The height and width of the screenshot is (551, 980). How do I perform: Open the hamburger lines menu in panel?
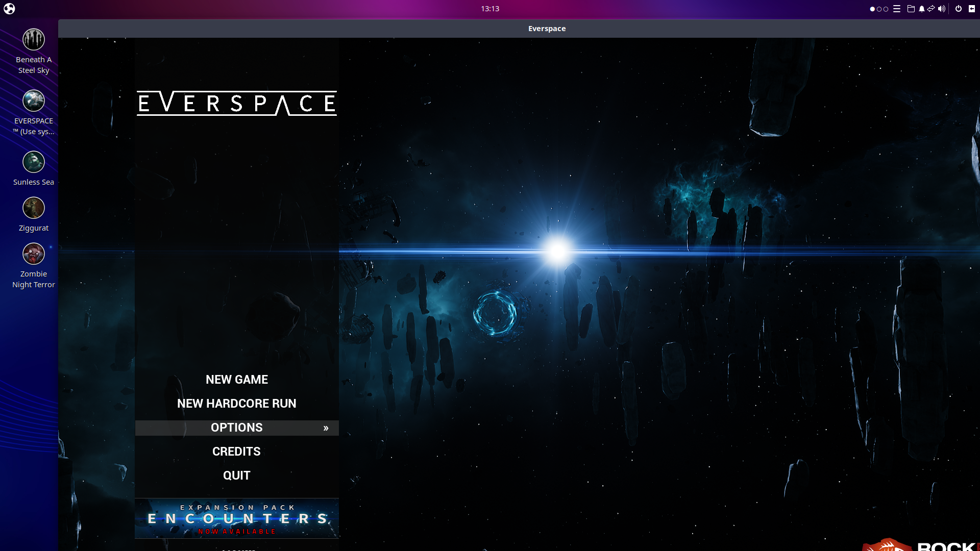point(897,9)
